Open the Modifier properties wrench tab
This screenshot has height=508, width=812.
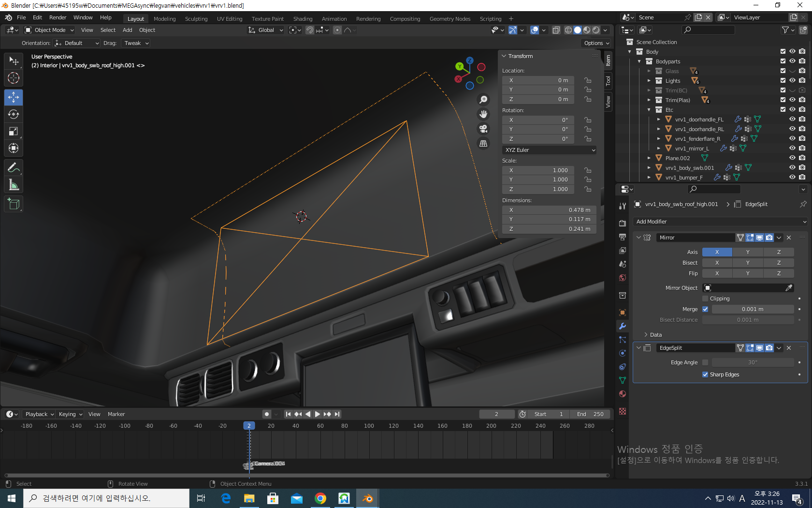click(x=623, y=326)
